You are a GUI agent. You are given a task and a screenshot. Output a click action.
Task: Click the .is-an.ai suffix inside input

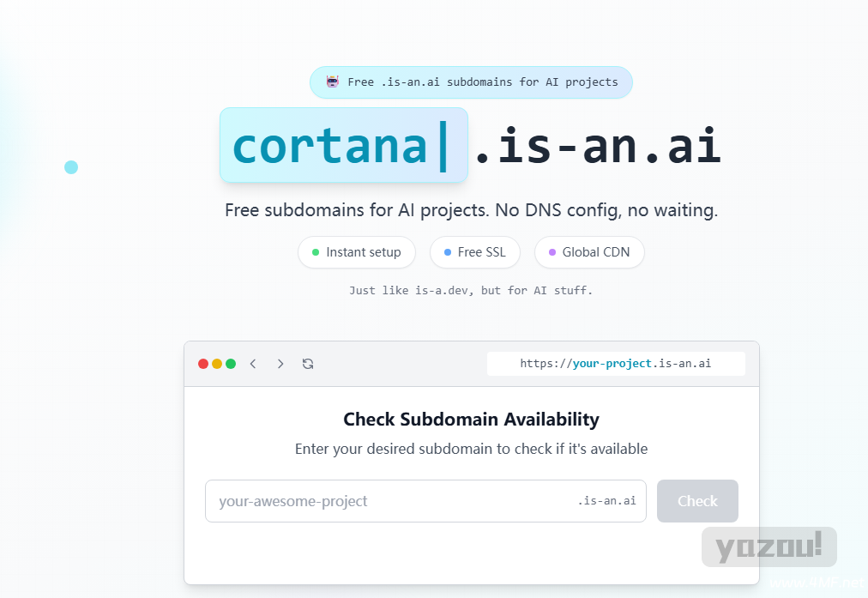pyautogui.click(x=606, y=501)
